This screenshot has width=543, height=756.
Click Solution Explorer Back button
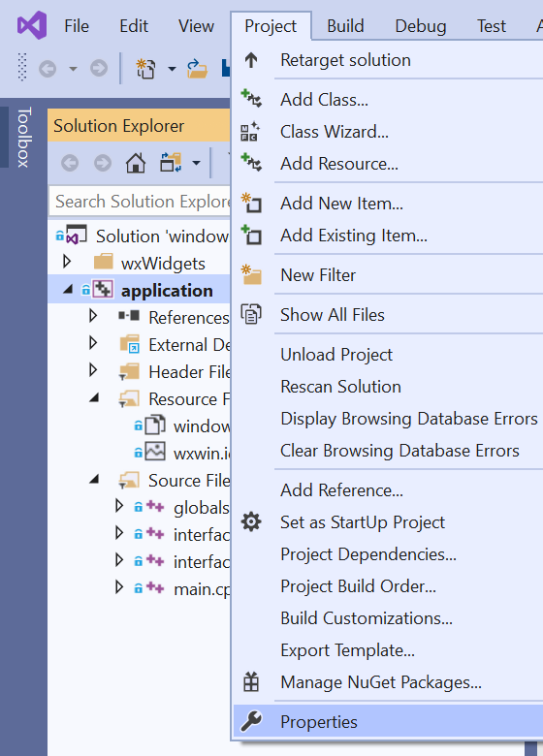tap(70, 163)
